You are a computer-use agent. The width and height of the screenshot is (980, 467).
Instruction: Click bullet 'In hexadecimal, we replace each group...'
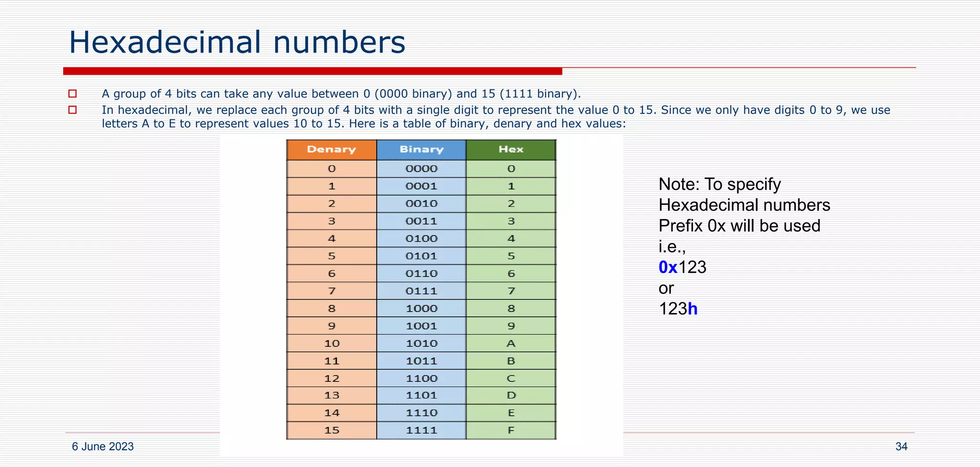pyautogui.click(x=496, y=117)
